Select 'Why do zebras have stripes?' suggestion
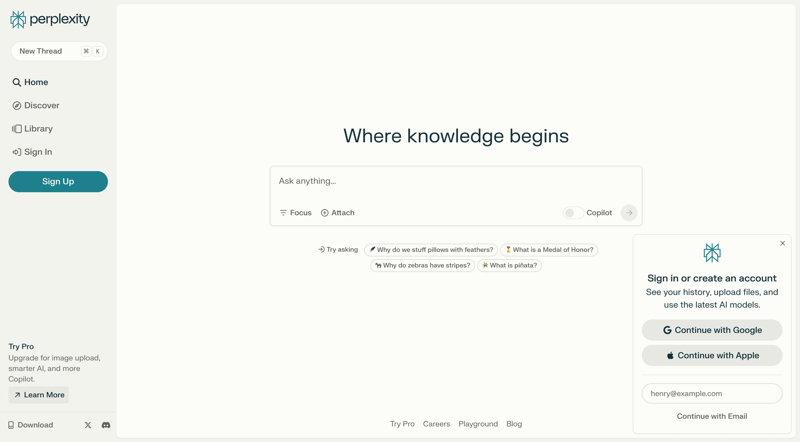The height and width of the screenshot is (442, 800). [x=422, y=265]
